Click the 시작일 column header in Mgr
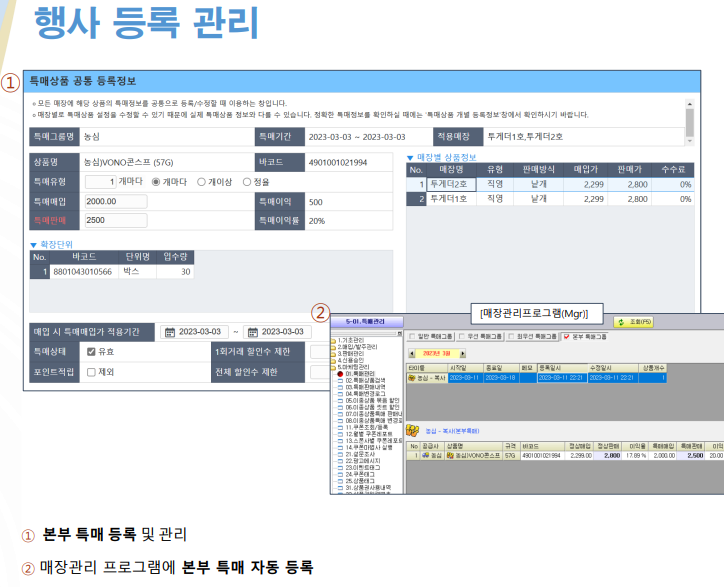Viewport: 724px width, 587px height. coord(465,368)
